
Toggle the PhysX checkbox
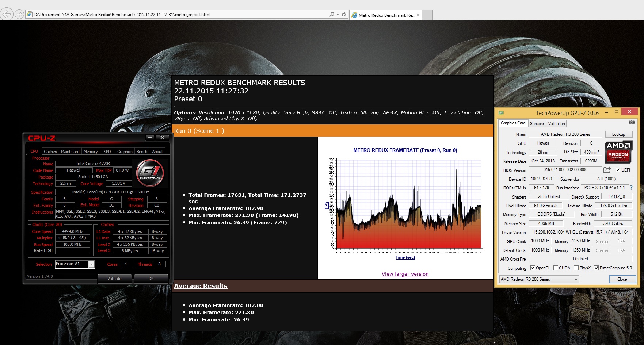click(576, 268)
